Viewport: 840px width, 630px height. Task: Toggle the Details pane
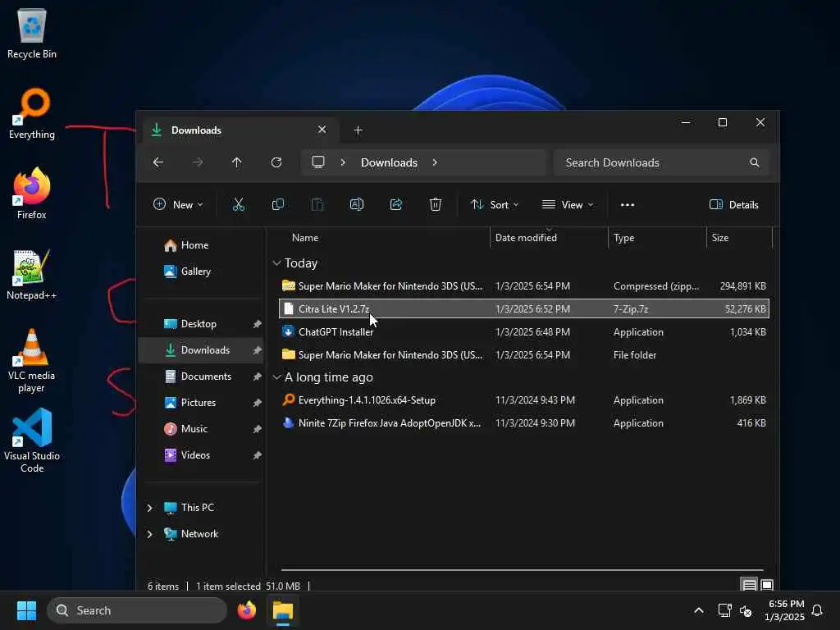click(x=733, y=204)
